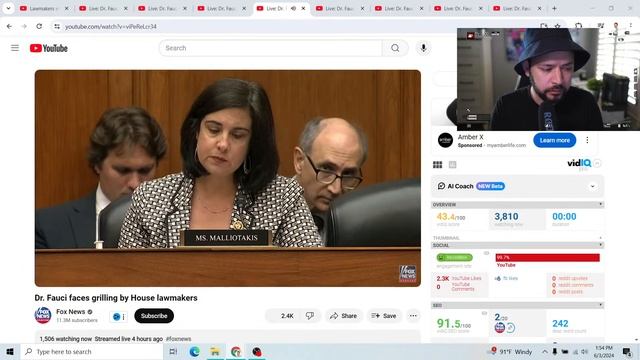Open more actions three-dot menu under video
640x360 pixels.
tap(413, 316)
